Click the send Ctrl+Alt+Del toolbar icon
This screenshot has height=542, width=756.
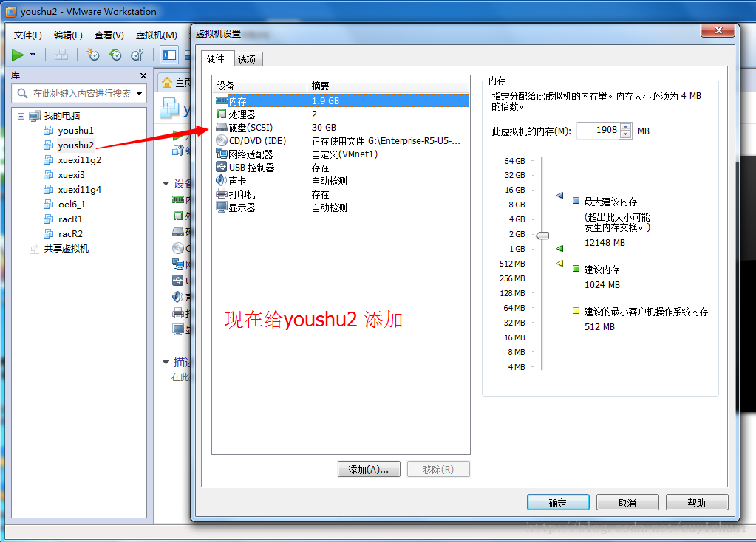click(x=61, y=55)
